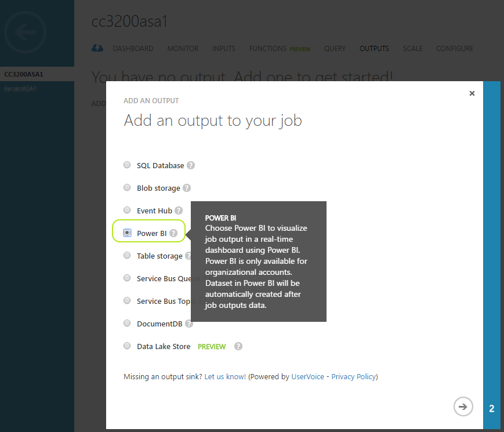Select the Table storage radio button
This screenshot has height=432, width=504.
click(127, 255)
